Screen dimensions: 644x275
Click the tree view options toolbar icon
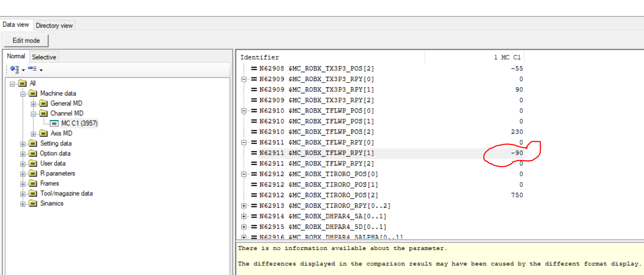tap(15, 69)
